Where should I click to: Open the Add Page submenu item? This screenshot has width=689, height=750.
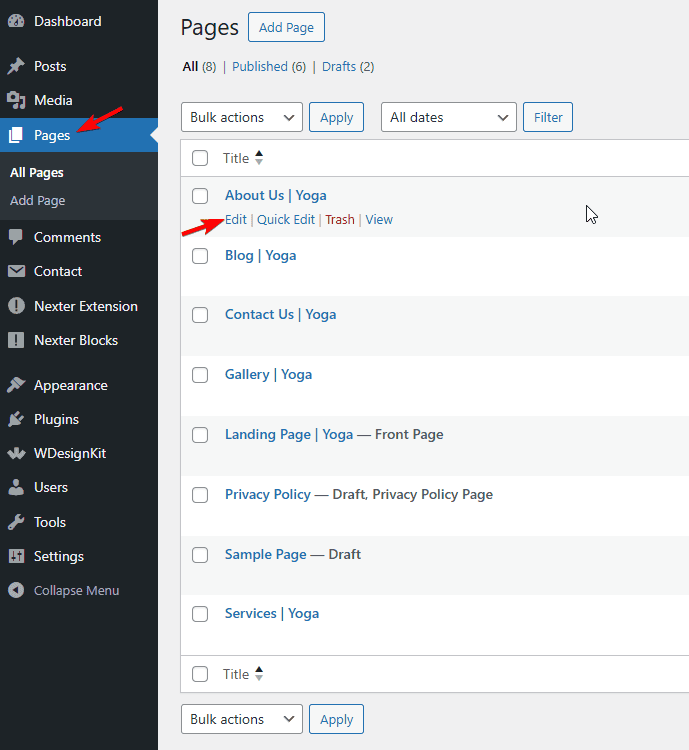click(38, 200)
